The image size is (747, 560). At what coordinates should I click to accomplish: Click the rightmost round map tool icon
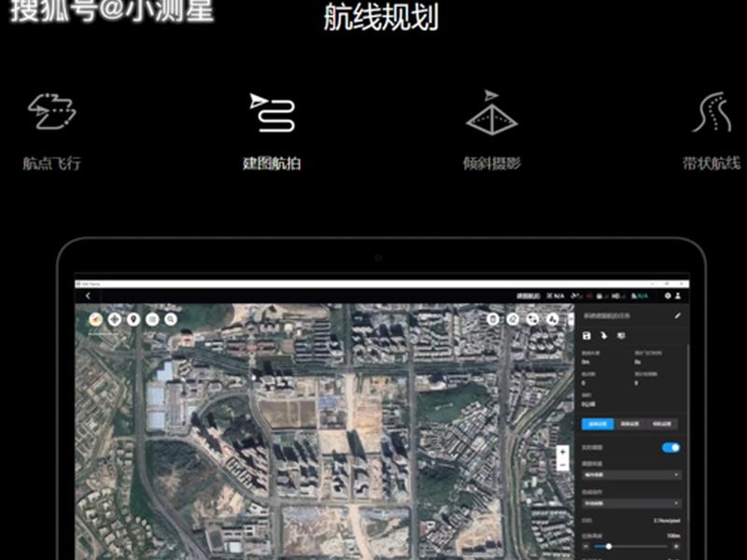click(552, 319)
